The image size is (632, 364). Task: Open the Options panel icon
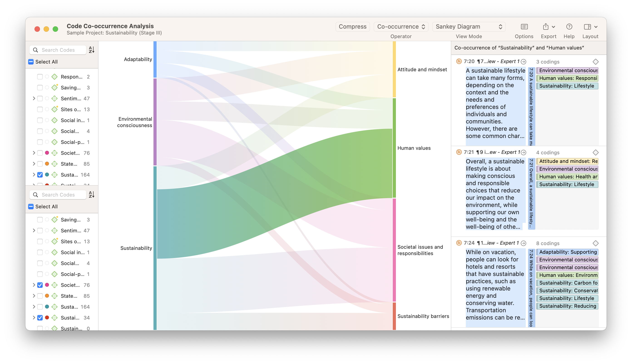coord(524,27)
